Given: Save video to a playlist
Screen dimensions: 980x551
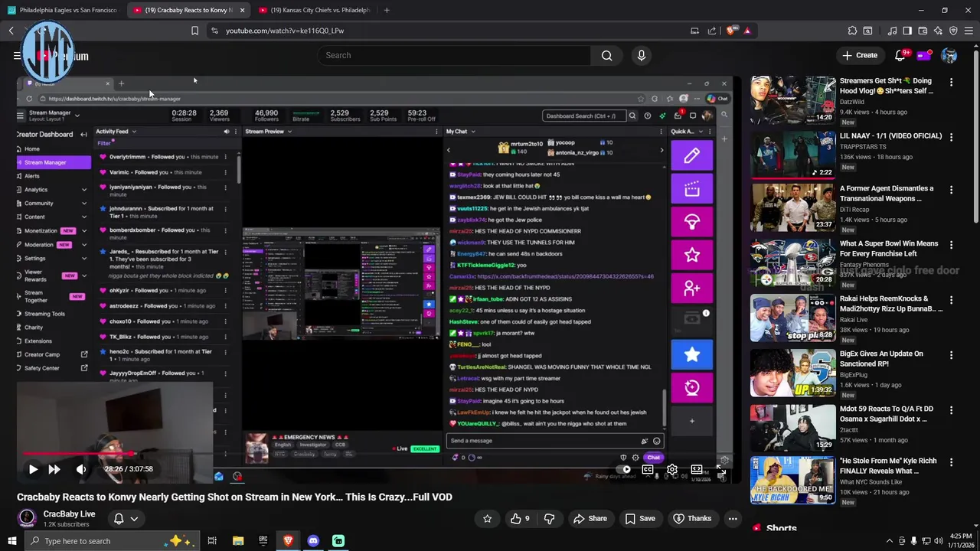Looking at the screenshot, I should 640,518.
